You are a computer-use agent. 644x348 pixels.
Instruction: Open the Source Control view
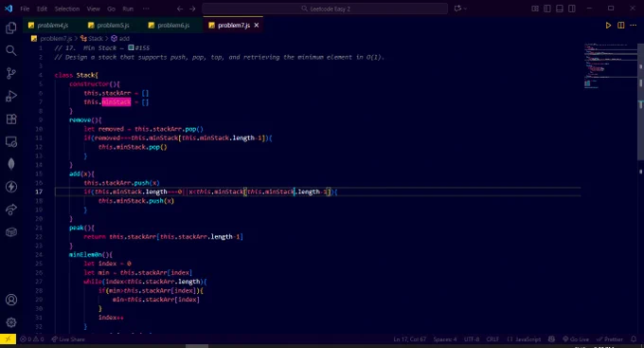click(11, 73)
